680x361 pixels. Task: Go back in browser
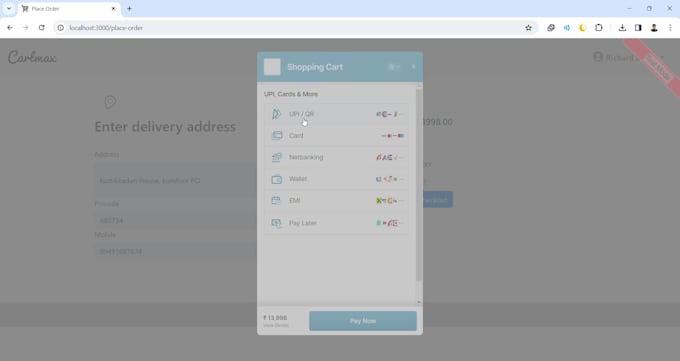tap(10, 28)
